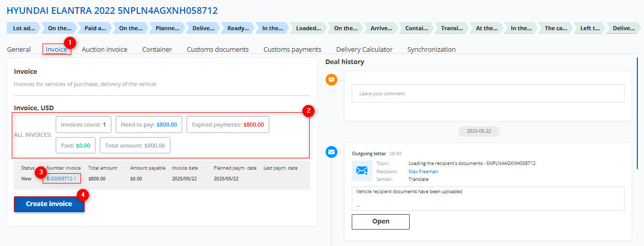The width and height of the screenshot is (644, 246).
Task: Click the $800.00 total amount cell in the row
Action: coord(97,179)
